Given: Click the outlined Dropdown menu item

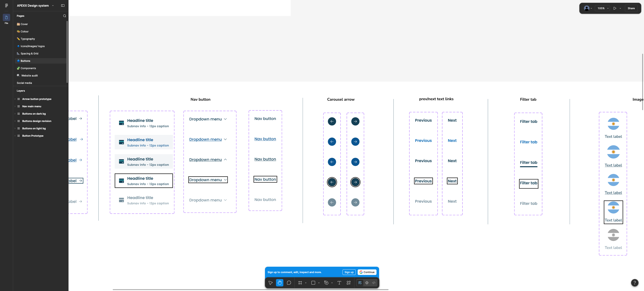Looking at the screenshot, I should [208, 180].
